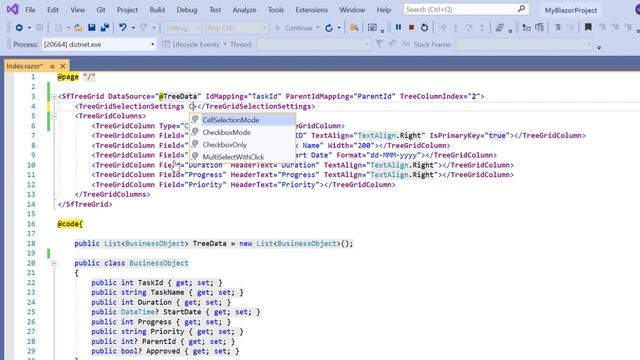640x360 pixels.
Task: Click the Step Out icon
Action: (482, 28)
